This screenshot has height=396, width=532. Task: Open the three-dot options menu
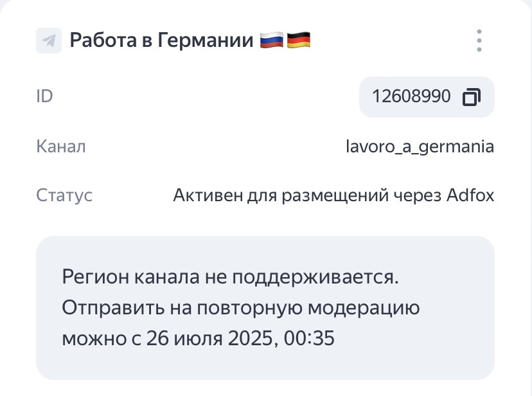pos(479,40)
